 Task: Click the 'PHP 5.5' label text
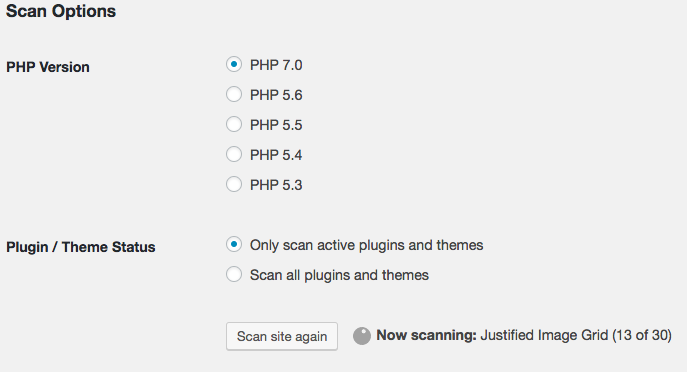pyautogui.click(x=276, y=125)
